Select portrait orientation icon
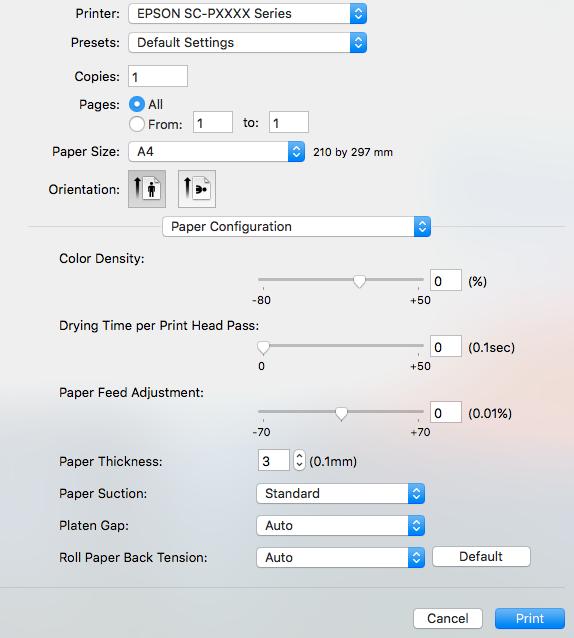574x638 pixels. tap(147, 189)
